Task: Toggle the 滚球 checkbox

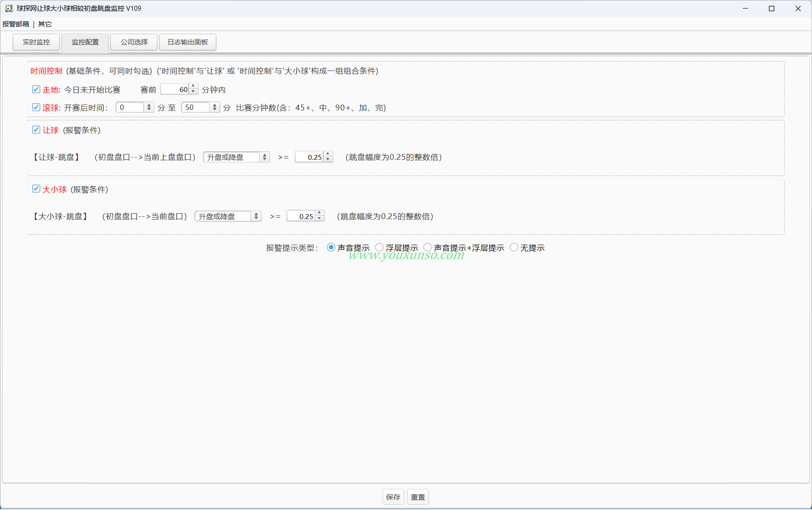Action: coord(36,107)
